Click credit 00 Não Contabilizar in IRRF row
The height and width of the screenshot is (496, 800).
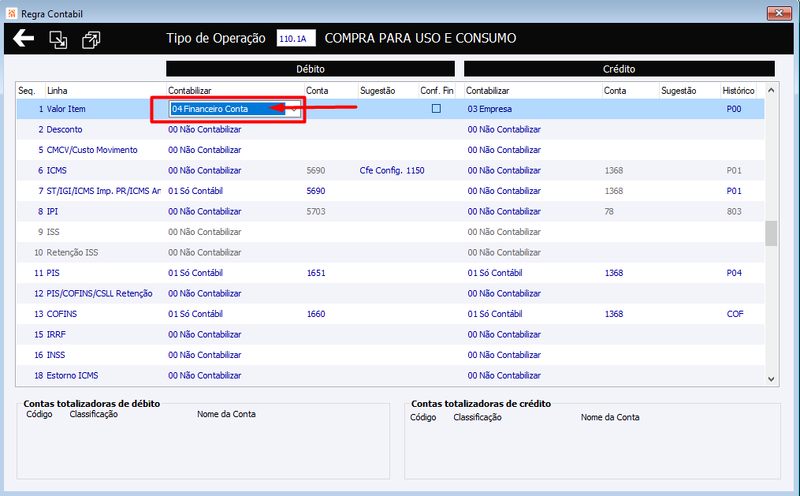click(x=504, y=334)
